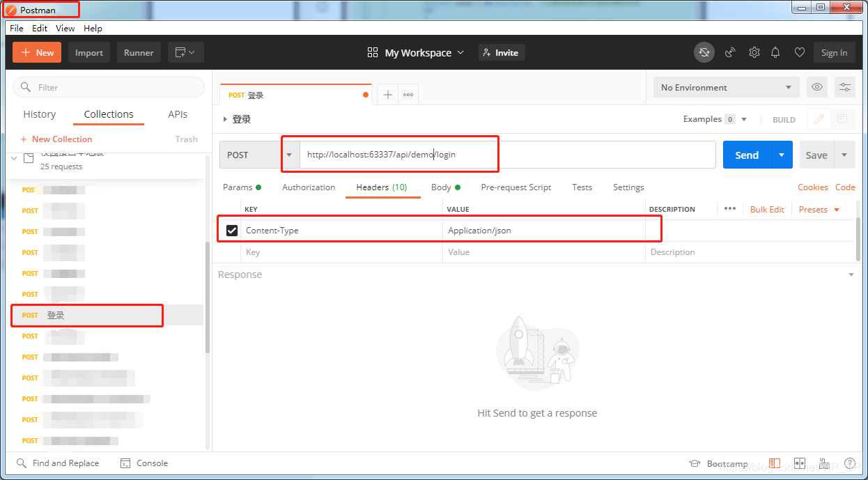This screenshot has width=868, height=480.
Task: Switch to two-pane view icon
Action: (800, 463)
